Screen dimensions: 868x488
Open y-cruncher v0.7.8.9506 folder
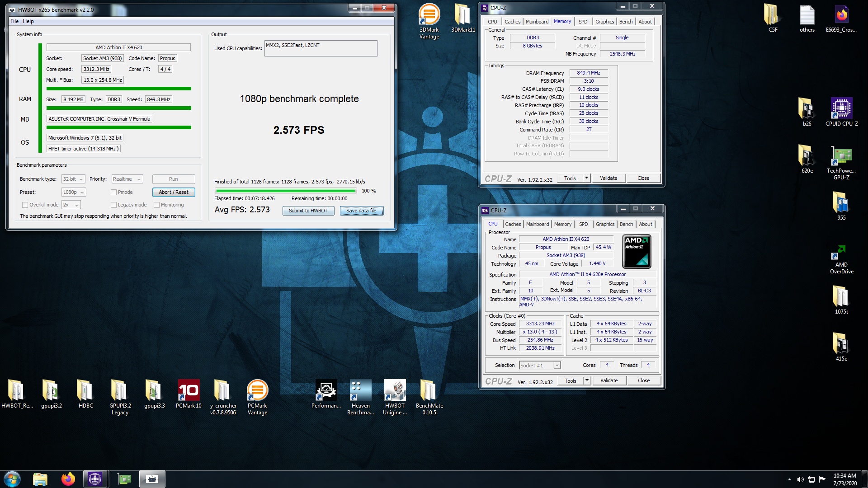(x=223, y=397)
